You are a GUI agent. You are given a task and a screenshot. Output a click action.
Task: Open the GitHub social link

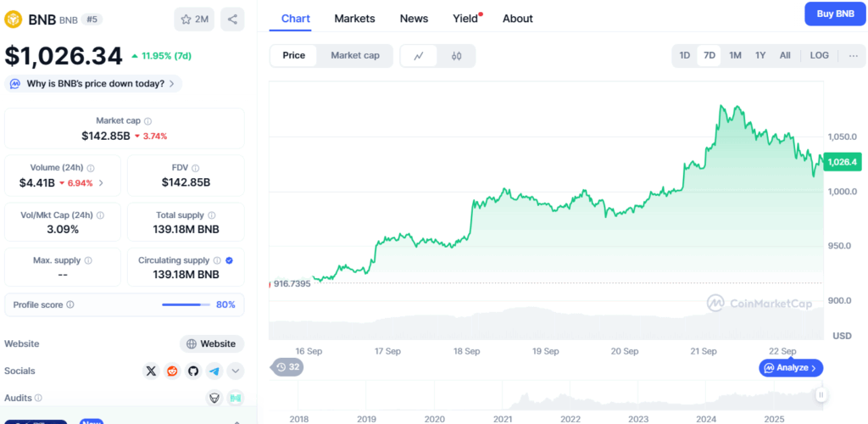click(193, 371)
